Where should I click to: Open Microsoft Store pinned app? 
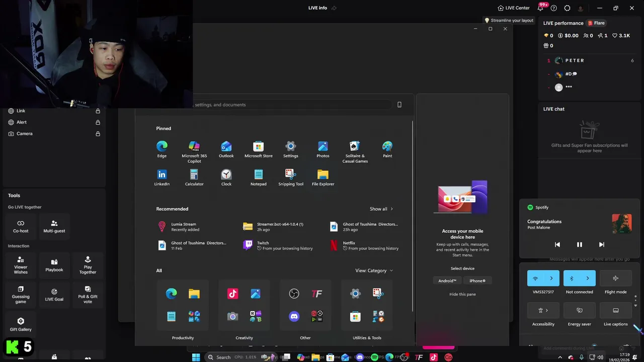(259, 149)
